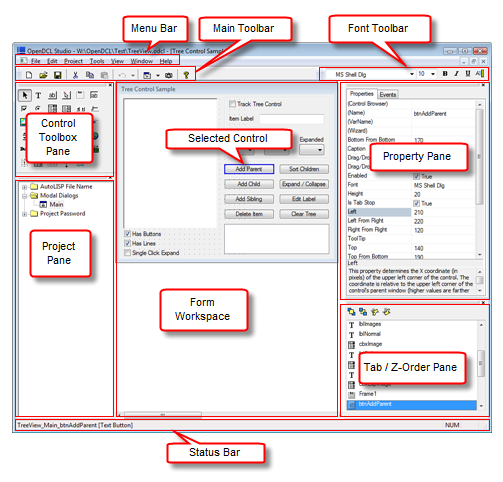Select the Text label tool in toolbox
Image resolution: width=503 pixels, height=482 pixels.
tap(38, 96)
